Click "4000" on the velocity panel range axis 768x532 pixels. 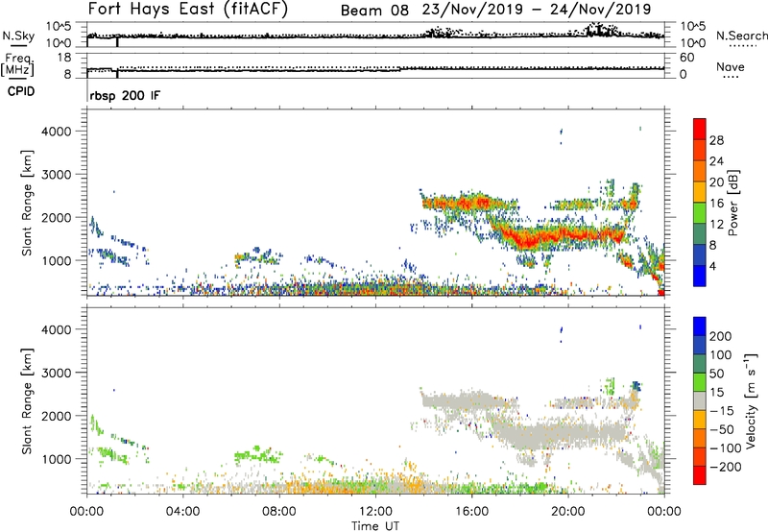[57, 329]
